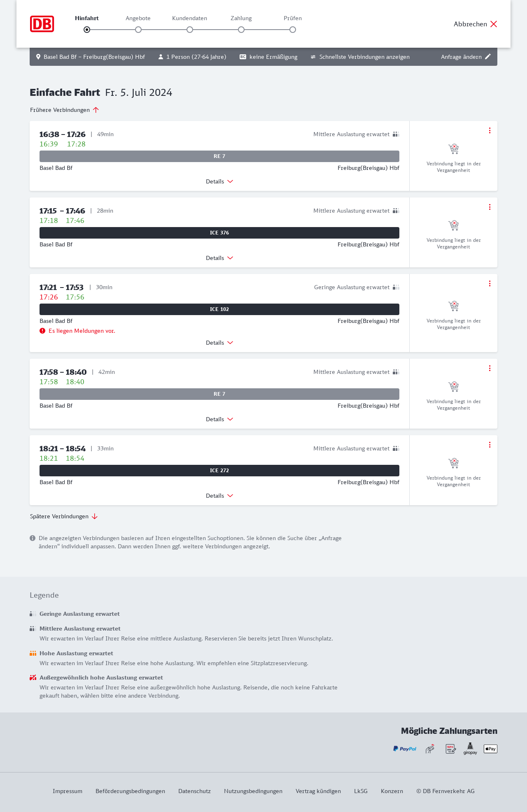527x812 pixels.
Task: Cancel booking with Abbrechen
Action: click(476, 24)
